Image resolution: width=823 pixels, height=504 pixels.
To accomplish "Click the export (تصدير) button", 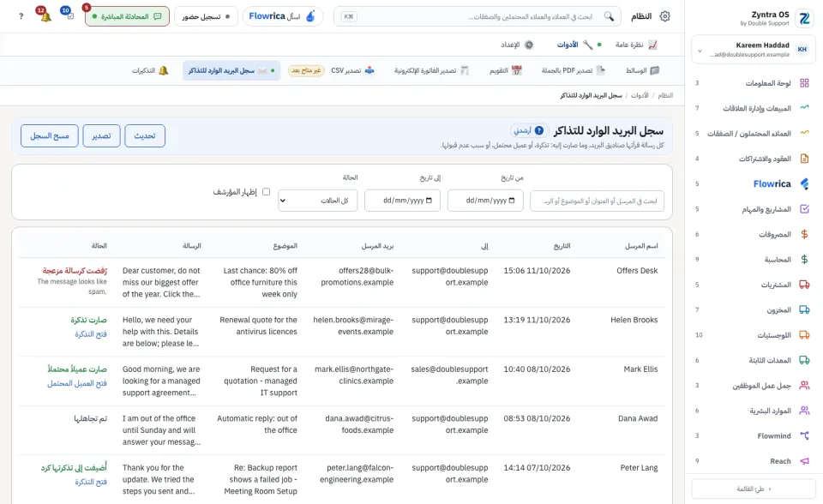I will point(101,136).
